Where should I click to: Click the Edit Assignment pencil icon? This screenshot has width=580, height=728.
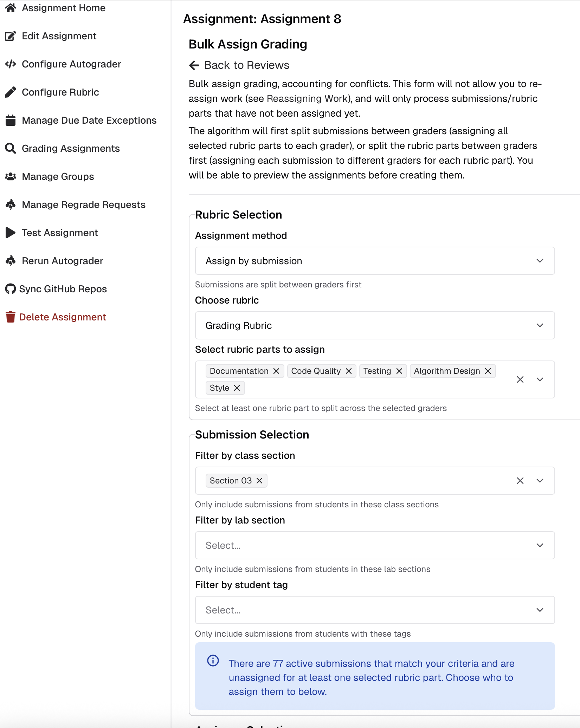coord(11,35)
